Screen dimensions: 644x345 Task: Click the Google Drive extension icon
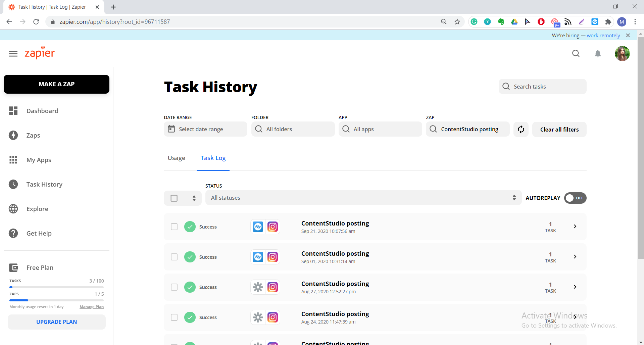point(514,22)
